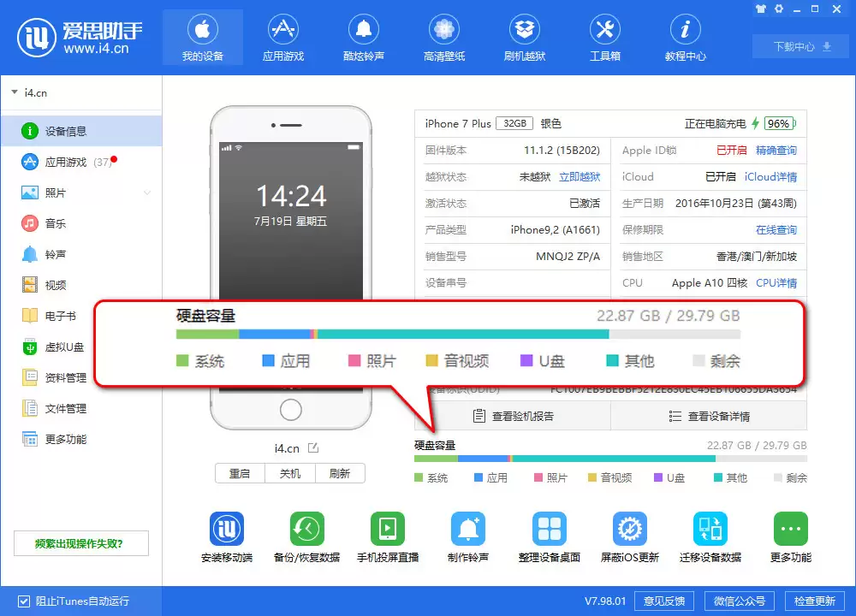Viewport: 856px width, 616px height.
Task: Click the iPhone lock screen preview
Action: tap(291, 221)
